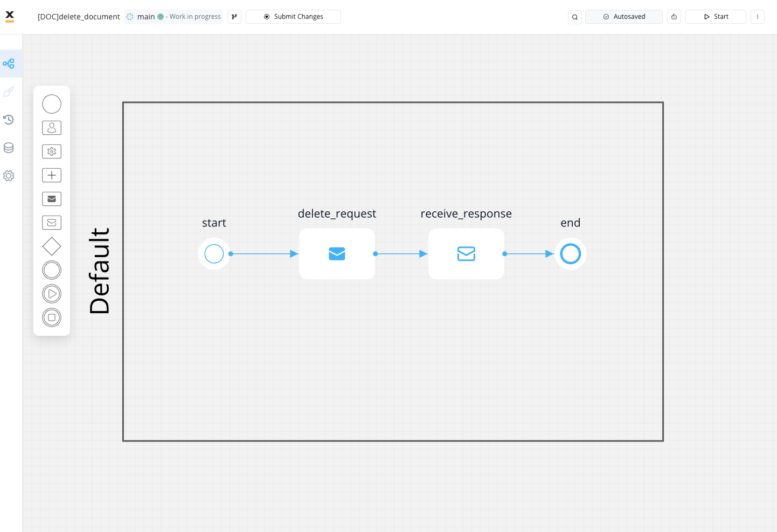This screenshot has height=532, width=777.
Task: Select the arrow from start to delete_request
Action: tap(264, 254)
